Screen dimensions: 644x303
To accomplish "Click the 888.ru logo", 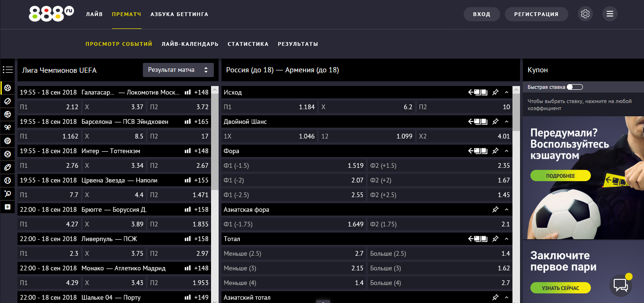I will coord(51,14).
